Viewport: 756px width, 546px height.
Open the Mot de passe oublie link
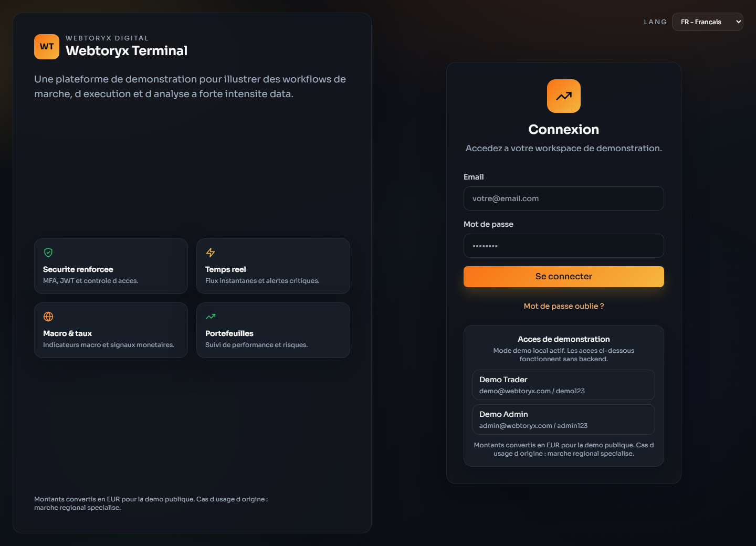(563, 306)
